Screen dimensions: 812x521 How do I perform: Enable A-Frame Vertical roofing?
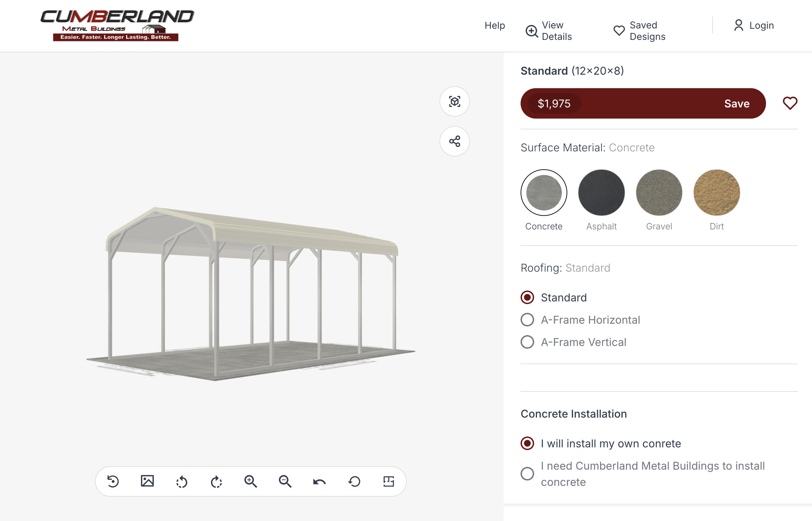click(x=527, y=342)
